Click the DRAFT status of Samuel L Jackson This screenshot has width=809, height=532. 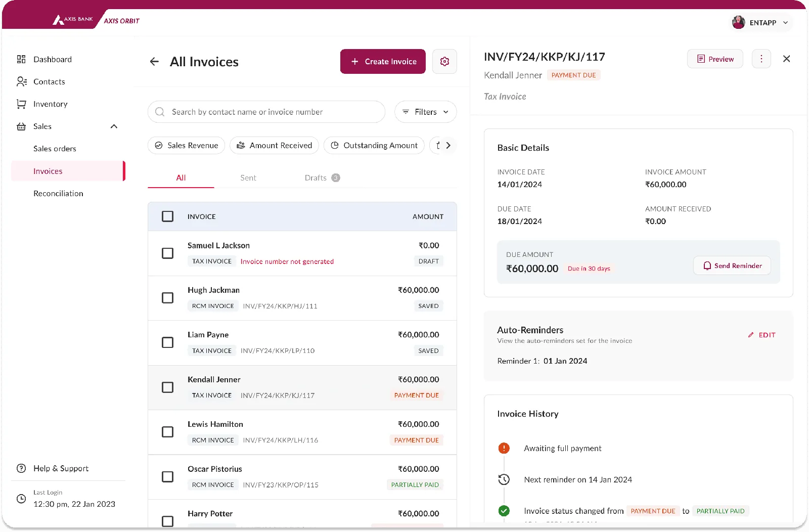428,261
